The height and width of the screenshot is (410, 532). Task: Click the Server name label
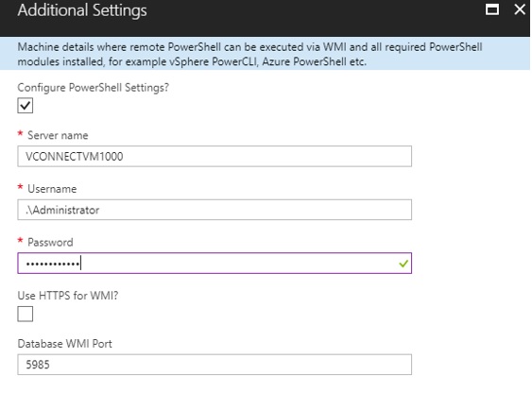coord(58,136)
